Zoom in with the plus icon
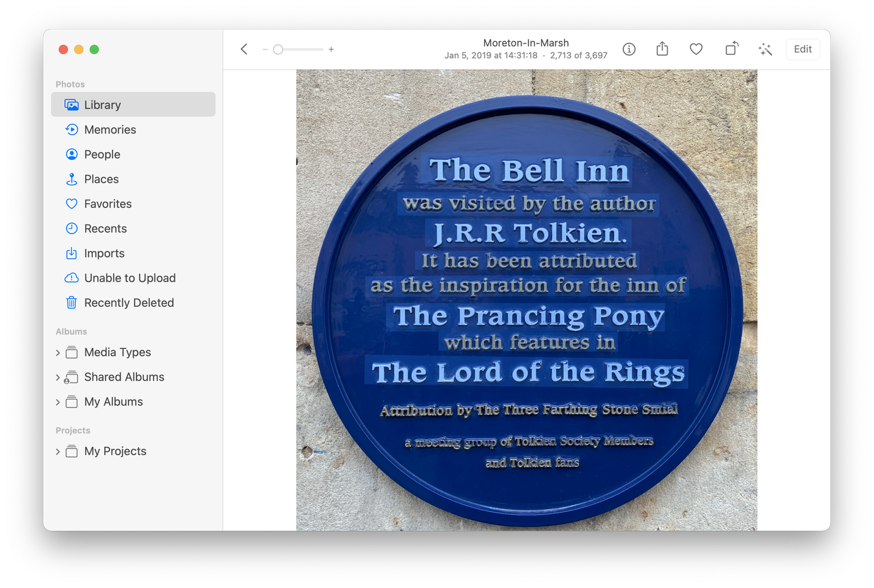The height and width of the screenshot is (588, 874). point(331,50)
